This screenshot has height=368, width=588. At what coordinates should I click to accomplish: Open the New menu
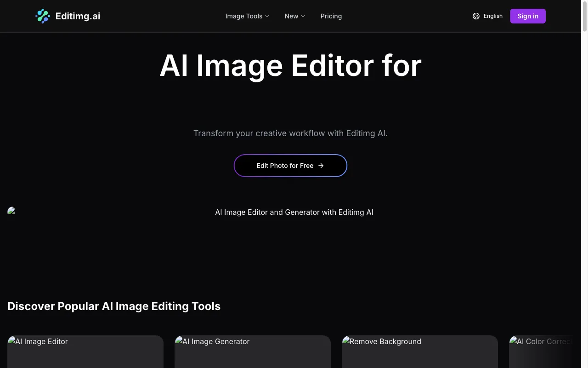click(x=294, y=16)
